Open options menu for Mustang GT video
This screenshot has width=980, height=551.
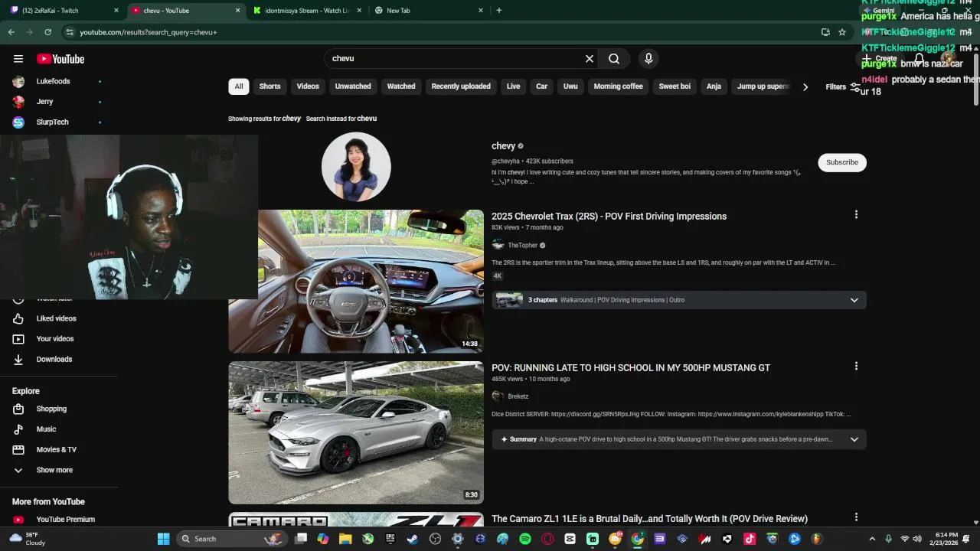pos(856,367)
